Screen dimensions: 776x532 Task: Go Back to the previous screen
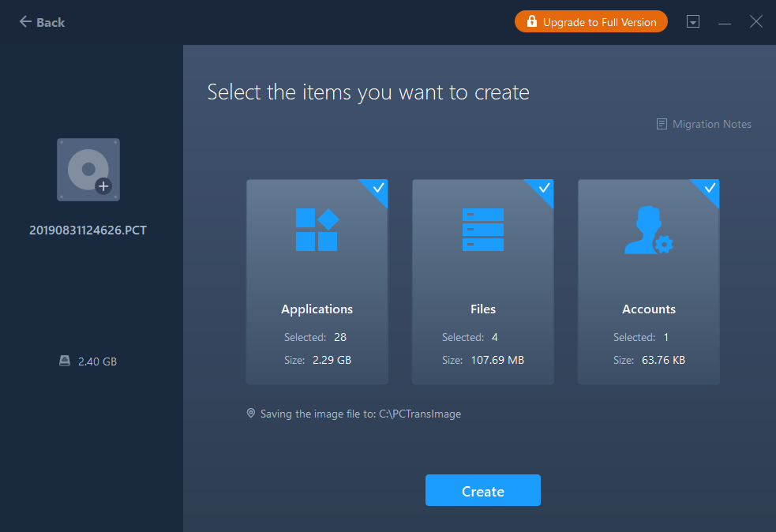[x=42, y=22]
